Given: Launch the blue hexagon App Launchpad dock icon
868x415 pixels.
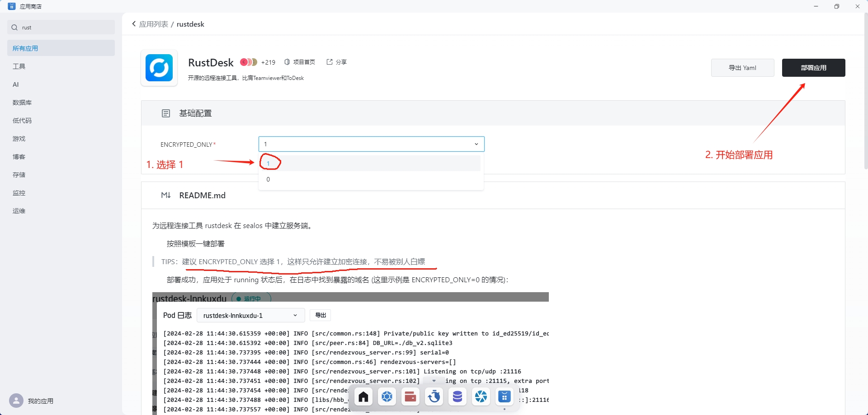Looking at the screenshot, I should point(387,397).
